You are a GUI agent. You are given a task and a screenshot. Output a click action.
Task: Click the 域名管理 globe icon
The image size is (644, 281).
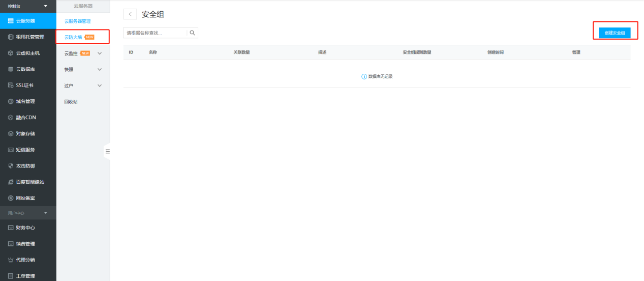[x=11, y=101]
